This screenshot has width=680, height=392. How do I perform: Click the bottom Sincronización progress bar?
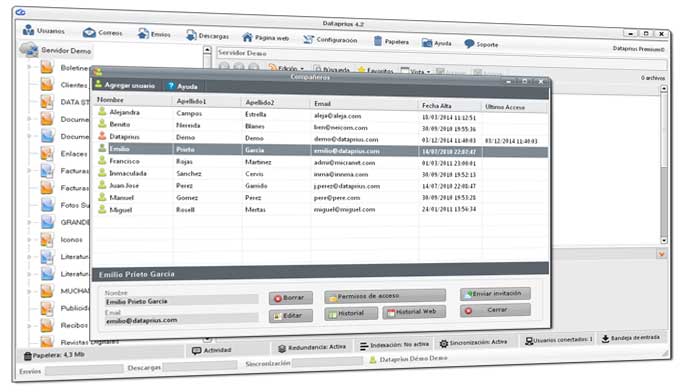pos(327,362)
